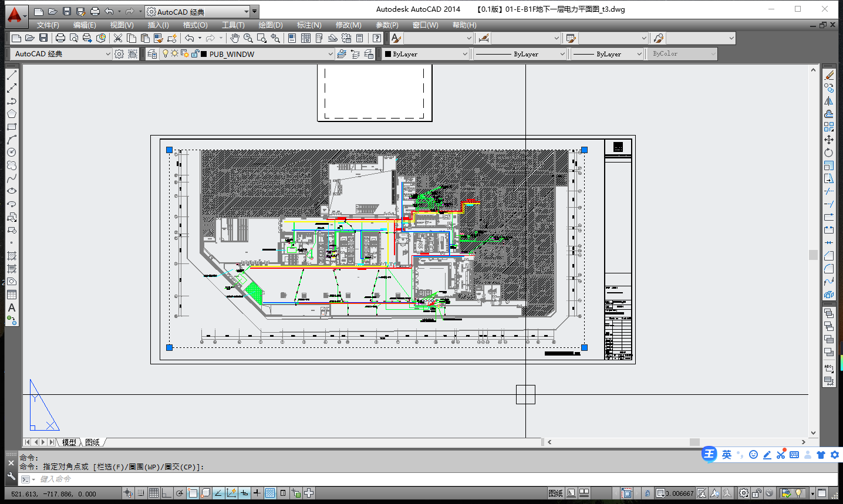
Task: Click the Erase tool in modify toolbar
Action: [829, 75]
